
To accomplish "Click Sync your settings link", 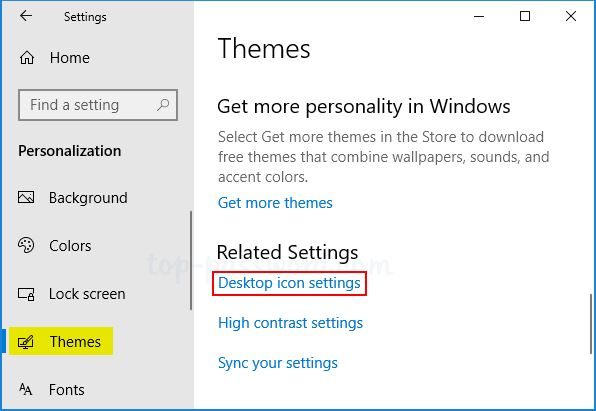I will 278,363.
